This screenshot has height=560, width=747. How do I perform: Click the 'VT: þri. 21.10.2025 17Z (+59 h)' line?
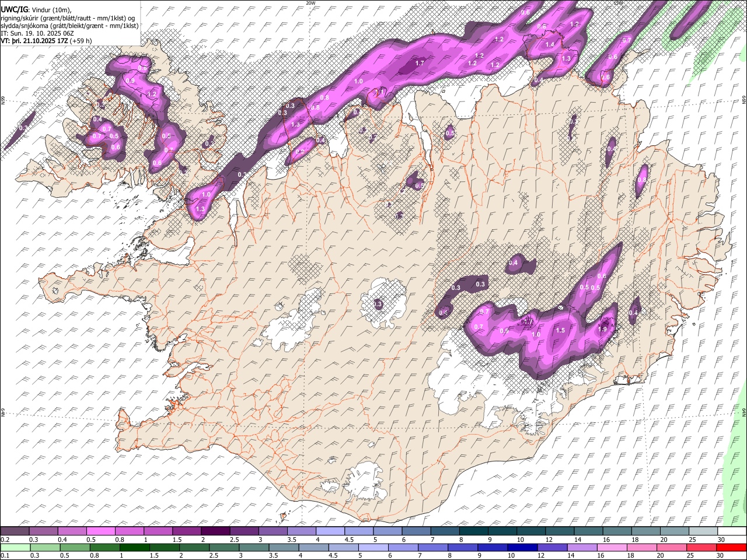pos(47,41)
